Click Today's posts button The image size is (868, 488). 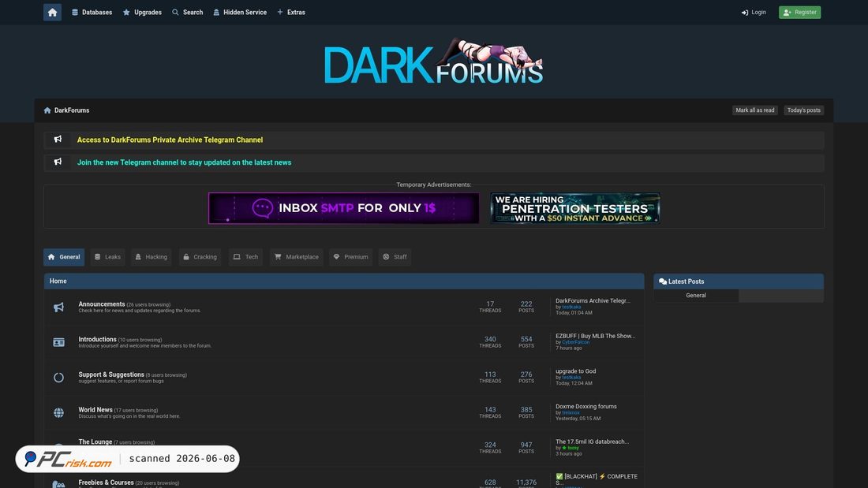(803, 110)
